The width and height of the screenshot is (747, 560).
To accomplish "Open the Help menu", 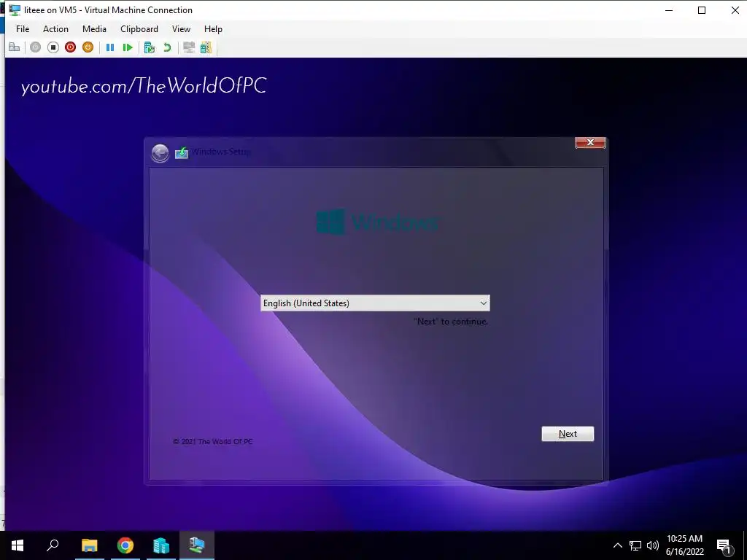I will point(213,29).
